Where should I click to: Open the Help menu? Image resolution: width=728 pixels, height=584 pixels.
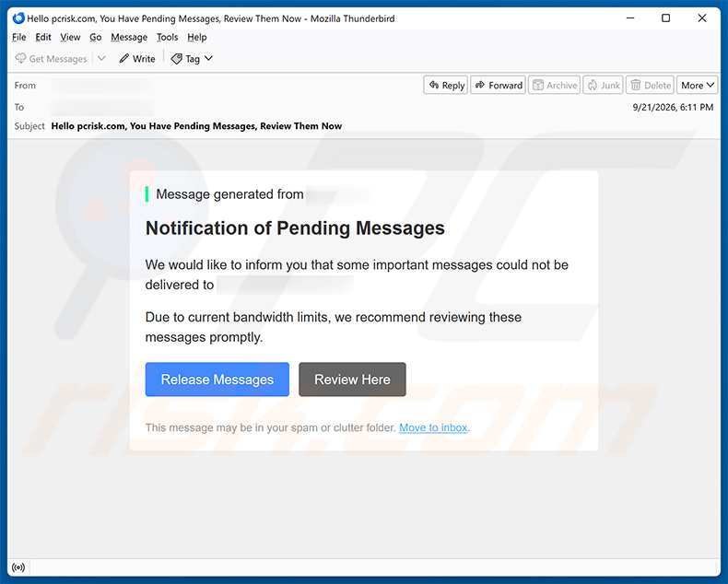click(x=197, y=37)
